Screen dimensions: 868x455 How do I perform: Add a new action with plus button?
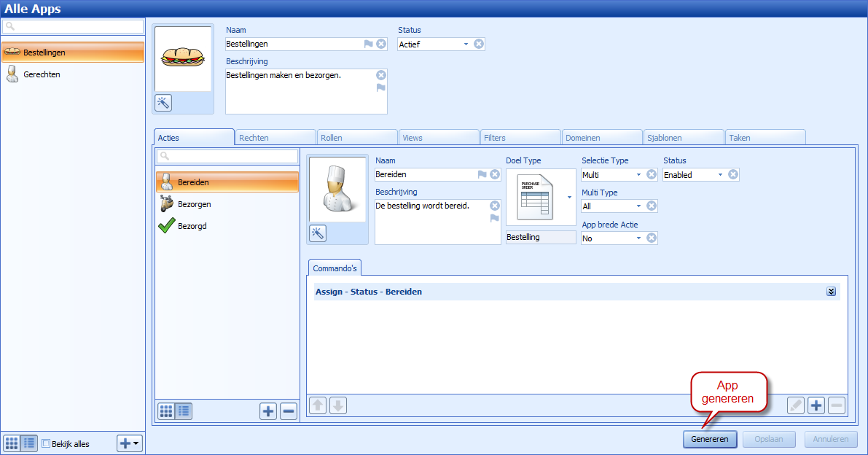coord(268,411)
